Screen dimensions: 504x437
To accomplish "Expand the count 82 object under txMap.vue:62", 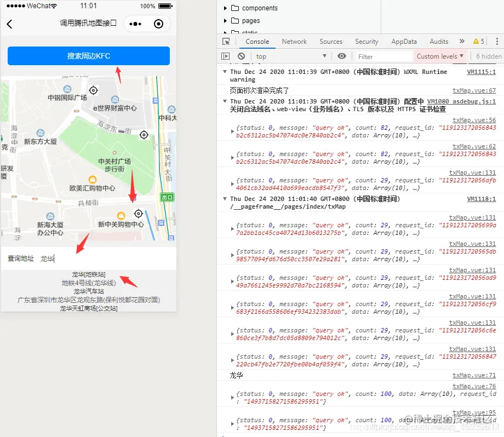I will pyautogui.click(x=232, y=158).
